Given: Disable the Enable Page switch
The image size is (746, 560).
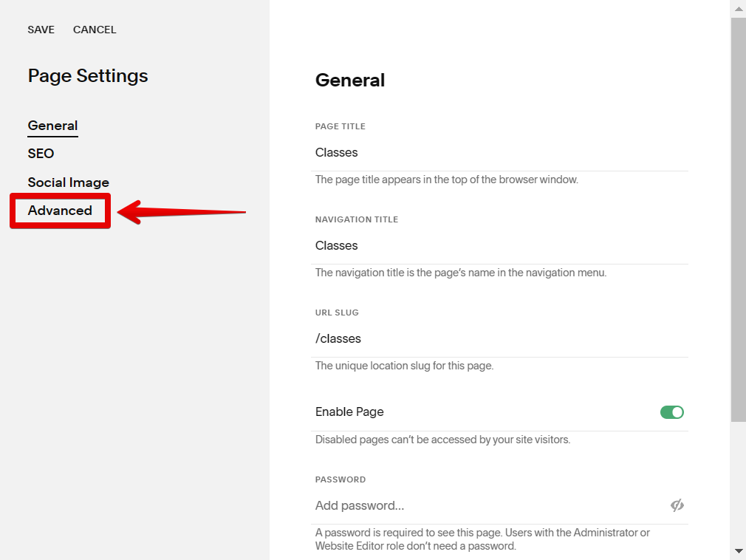Looking at the screenshot, I should pyautogui.click(x=671, y=412).
